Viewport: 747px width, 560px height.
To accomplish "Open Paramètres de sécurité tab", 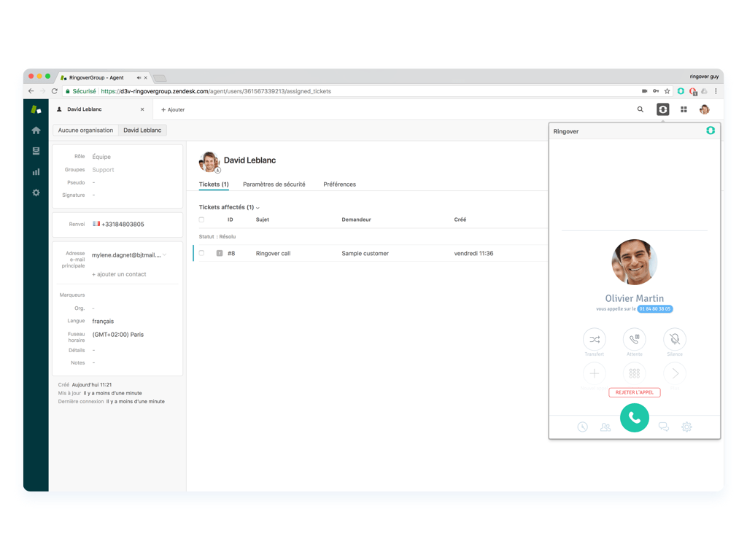I will click(274, 184).
